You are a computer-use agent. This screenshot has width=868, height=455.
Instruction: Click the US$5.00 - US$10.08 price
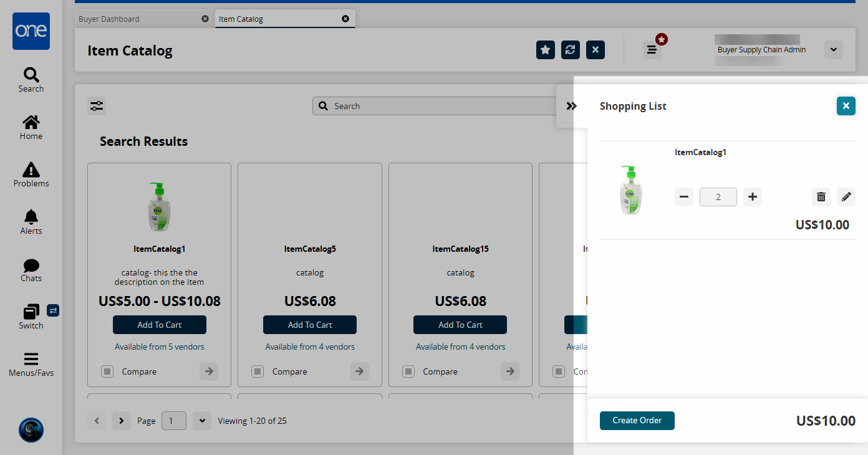coord(160,301)
